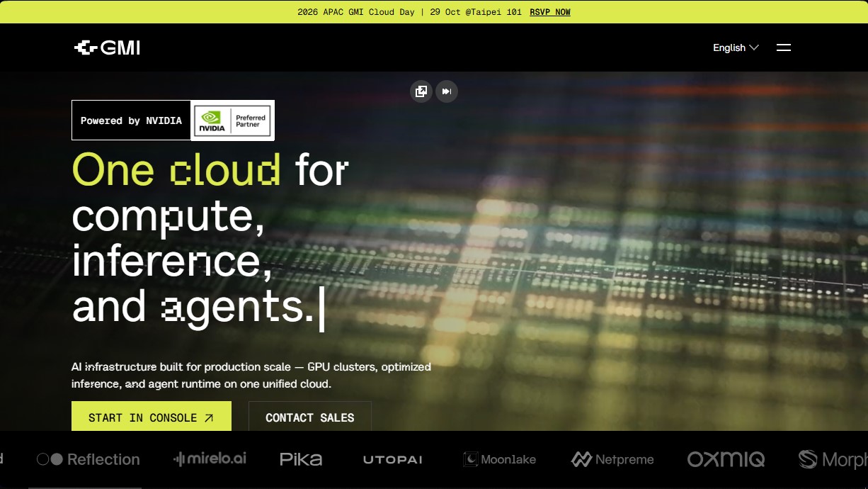Viewport: 868px width, 489px height.
Task: Click the GMI logo in the header
Action: point(107,47)
